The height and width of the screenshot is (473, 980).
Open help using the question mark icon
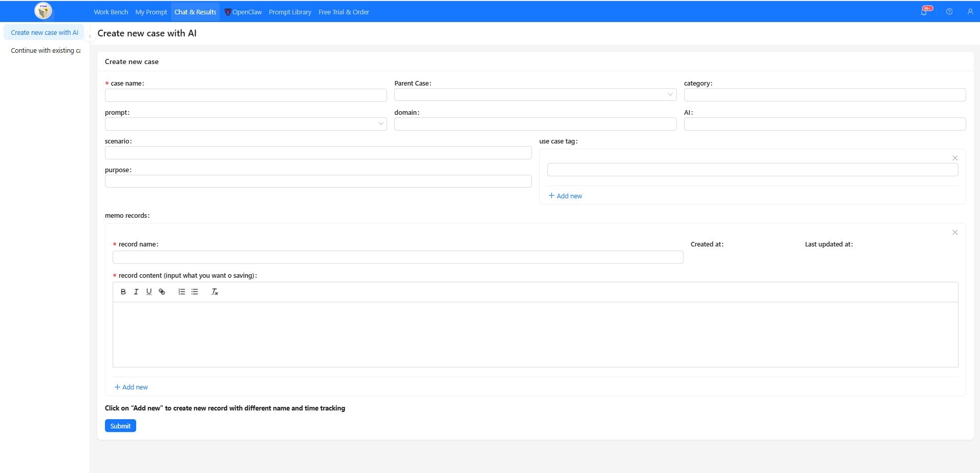(949, 11)
